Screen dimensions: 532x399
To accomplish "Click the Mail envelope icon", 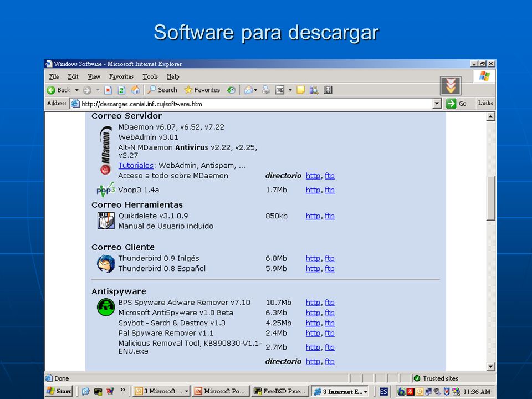I will coord(248,90).
